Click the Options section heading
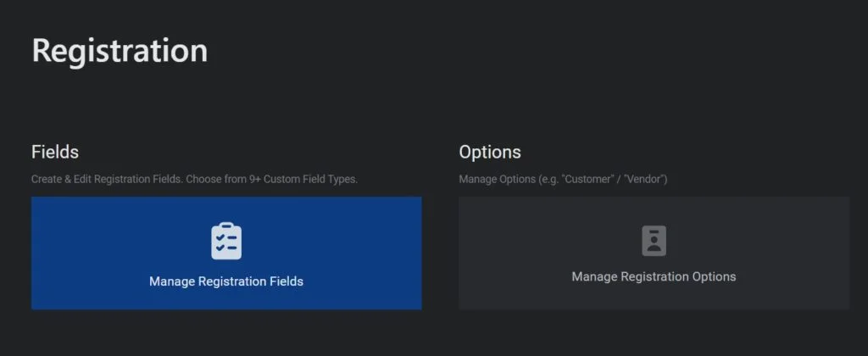868x356 pixels. [490, 153]
